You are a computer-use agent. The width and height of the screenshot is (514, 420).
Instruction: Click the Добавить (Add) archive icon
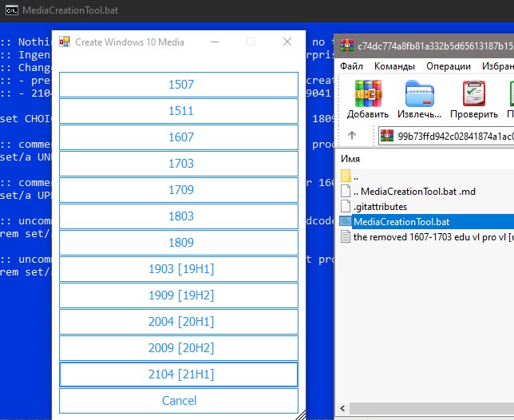point(368,93)
